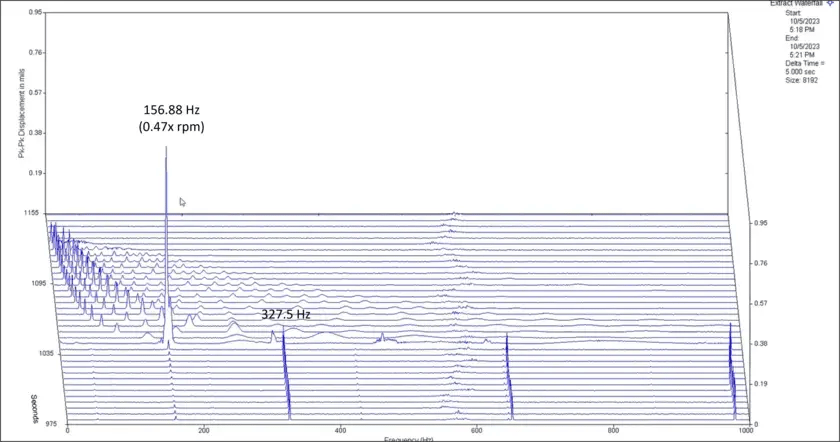Click the 1000 frequency axis tick label
The width and height of the screenshot is (840, 442).
(746, 430)
